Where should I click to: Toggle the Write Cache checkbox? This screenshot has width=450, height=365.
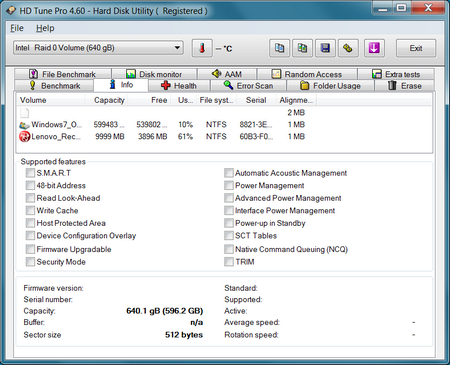click(30, 211)
